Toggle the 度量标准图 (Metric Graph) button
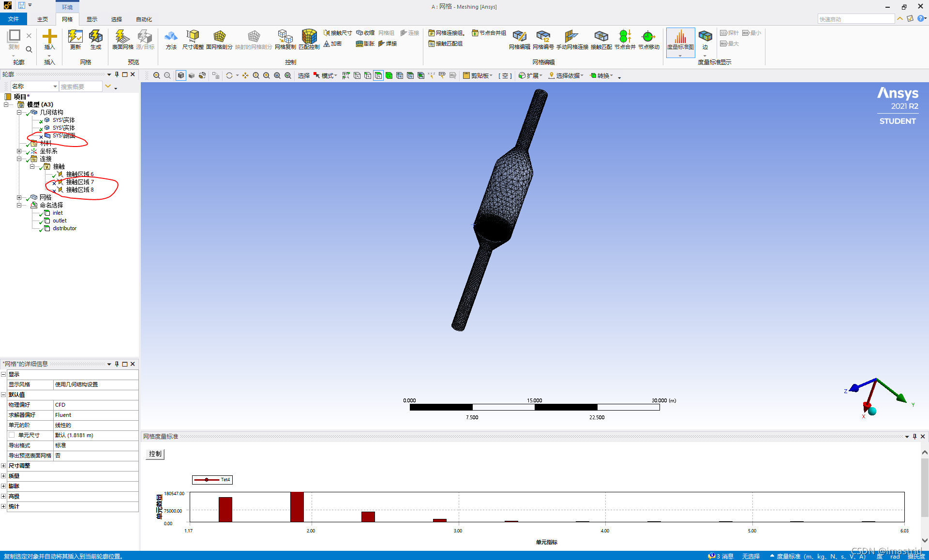Screen dimensions: 929x560 [x=680, y=38]
